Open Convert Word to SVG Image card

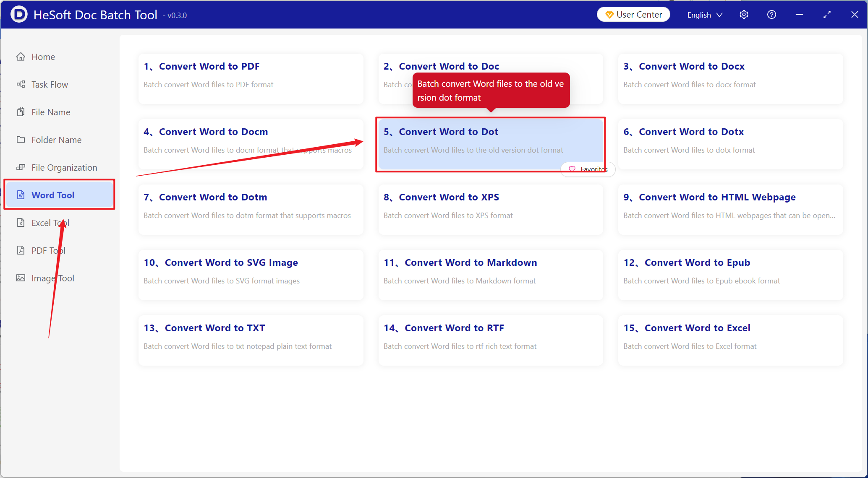tap(251, 275)
